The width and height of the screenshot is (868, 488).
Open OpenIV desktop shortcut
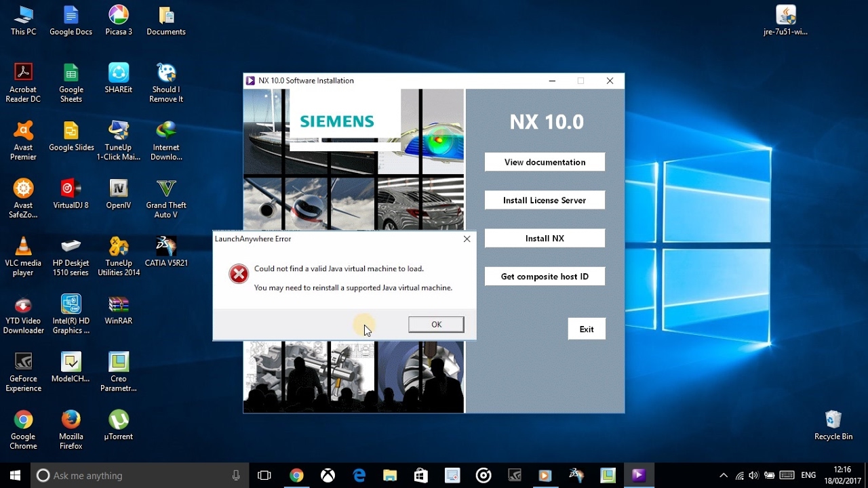[119, 194]
